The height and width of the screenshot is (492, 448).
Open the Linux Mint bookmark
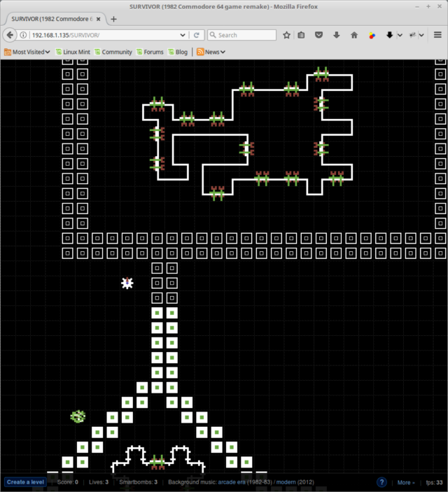click(x=73, y=52)
